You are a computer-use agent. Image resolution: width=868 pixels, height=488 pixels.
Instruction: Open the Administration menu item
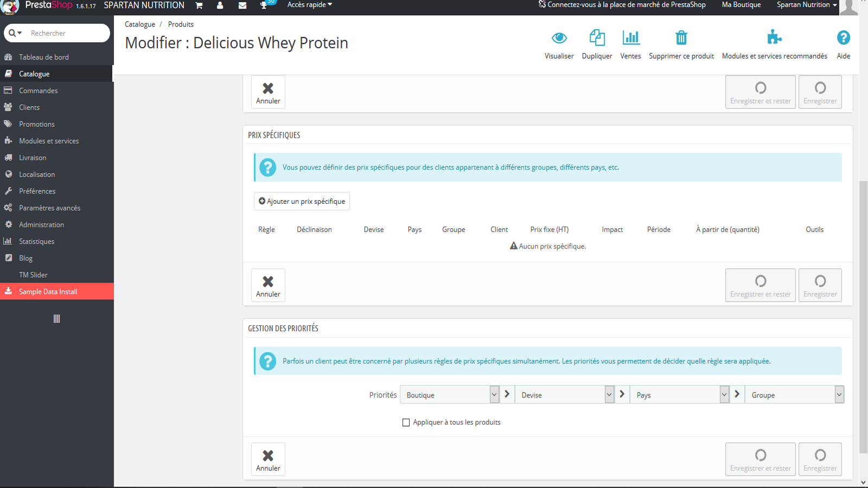(x=56, y=225)
